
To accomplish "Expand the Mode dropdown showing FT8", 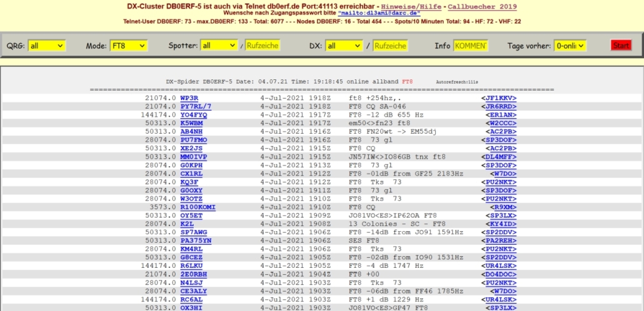I will pyautogui.click(x=128, y=46).
